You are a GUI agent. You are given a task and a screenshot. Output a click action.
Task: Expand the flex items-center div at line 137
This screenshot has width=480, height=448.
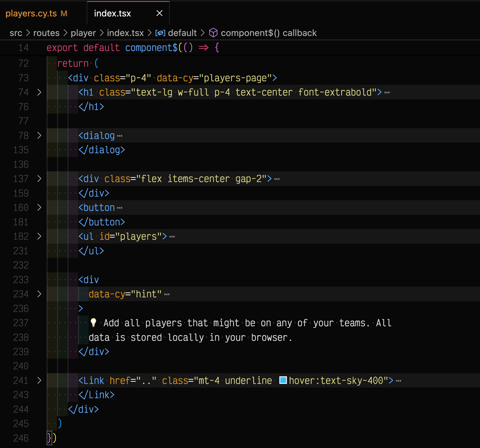(x=39, y=179)
